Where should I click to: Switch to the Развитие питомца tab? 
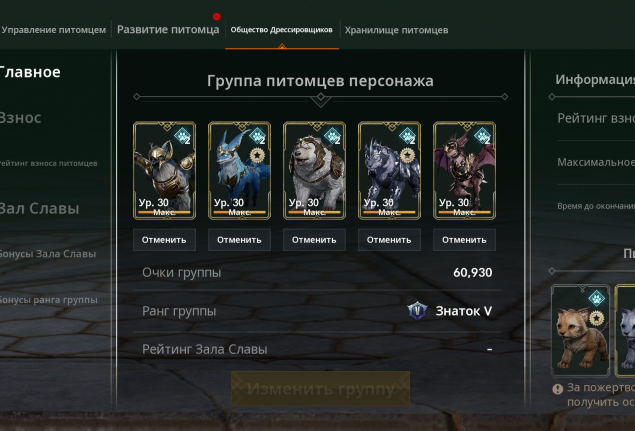[x=168, y=30]
